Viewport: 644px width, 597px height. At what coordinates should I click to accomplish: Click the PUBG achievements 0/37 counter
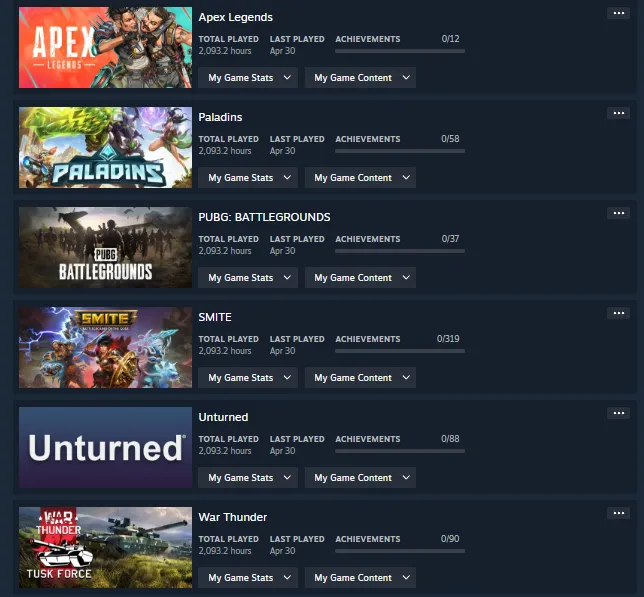[x=450, y=239]
